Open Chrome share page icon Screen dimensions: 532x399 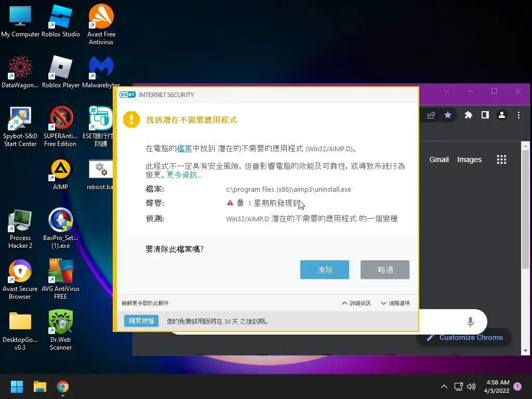click(x=431, y=115)
